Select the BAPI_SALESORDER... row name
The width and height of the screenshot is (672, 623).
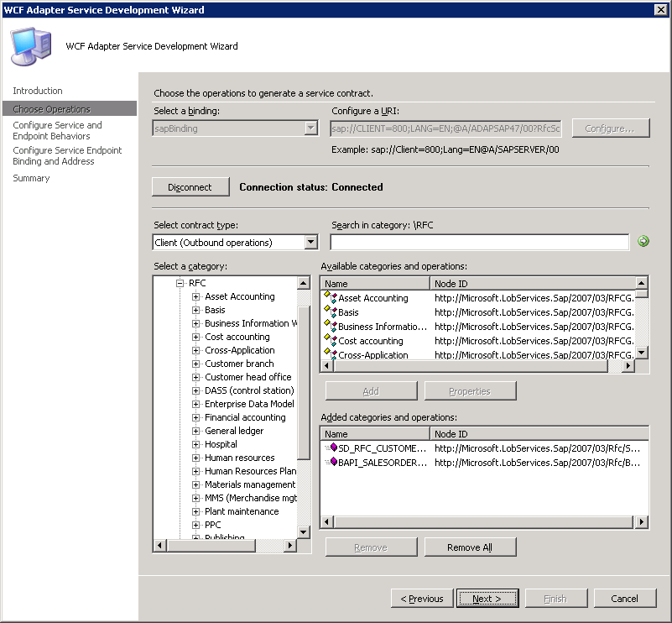(383, 463)
